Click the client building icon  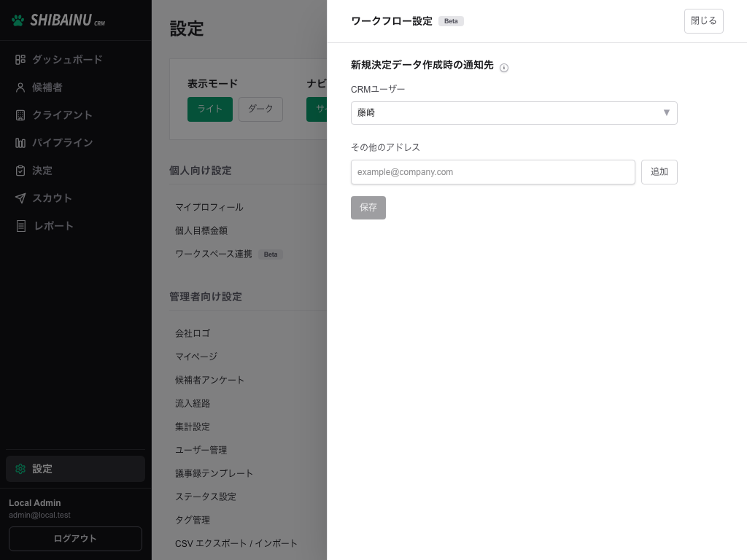(x=20, y=115)
